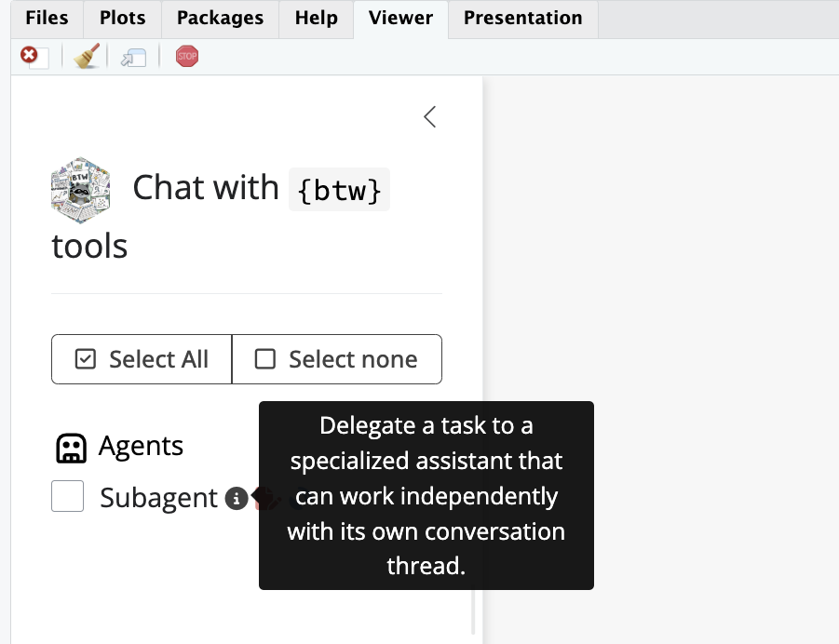Collapse the tools sidebar with the chevron
This screenshot has height=644, width=839.
(x=429, y=117)
